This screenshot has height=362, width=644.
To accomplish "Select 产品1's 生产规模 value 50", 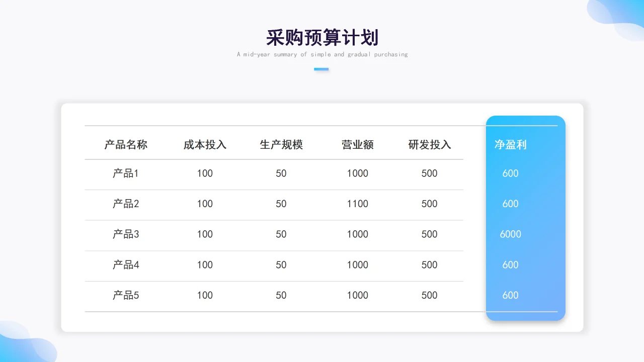I will click(x=281, y=173).
